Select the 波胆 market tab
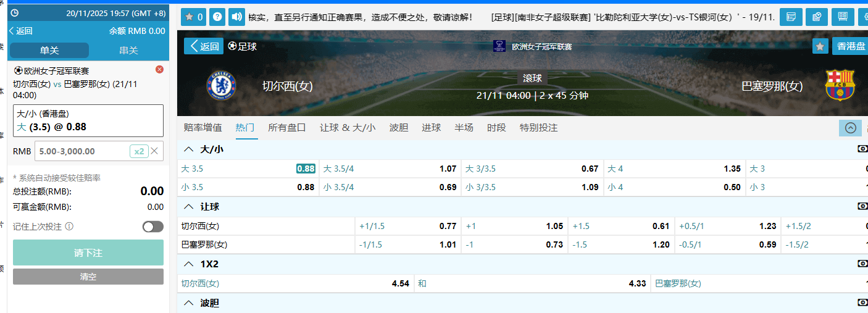The image size is (868, 313). click(398, 128)
